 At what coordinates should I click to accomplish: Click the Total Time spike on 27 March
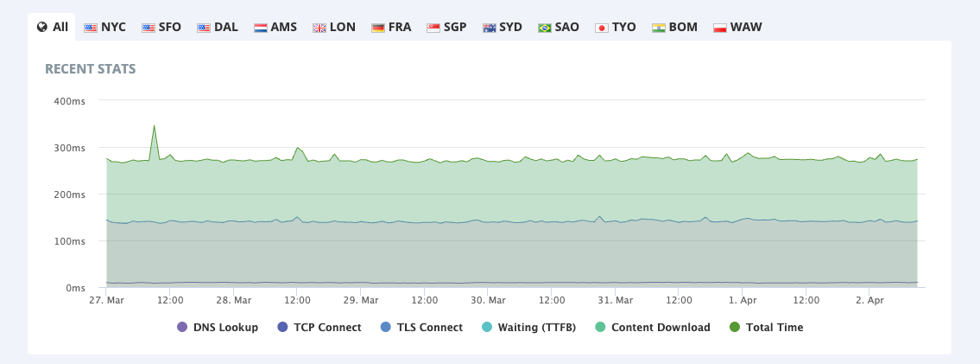154,126
